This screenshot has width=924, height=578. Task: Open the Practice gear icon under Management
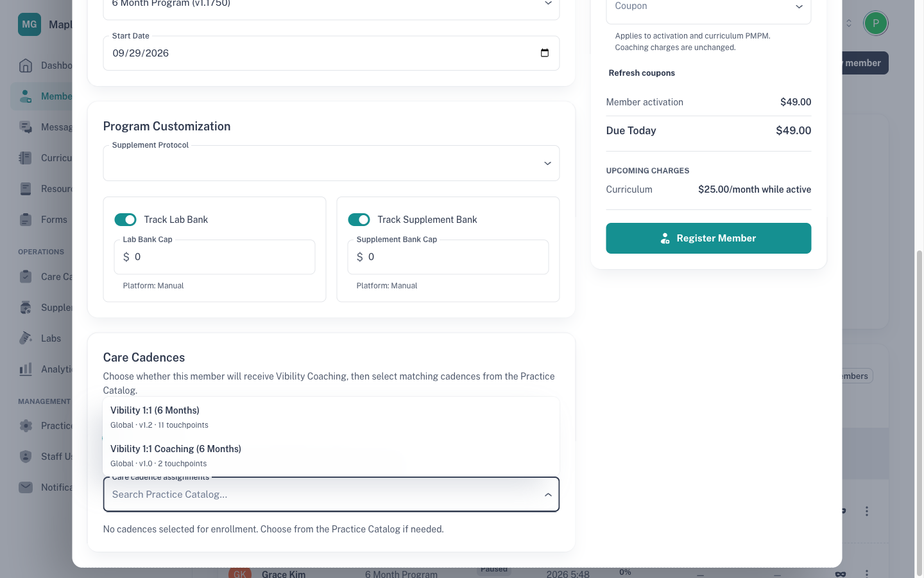click(x=26, y=426)
